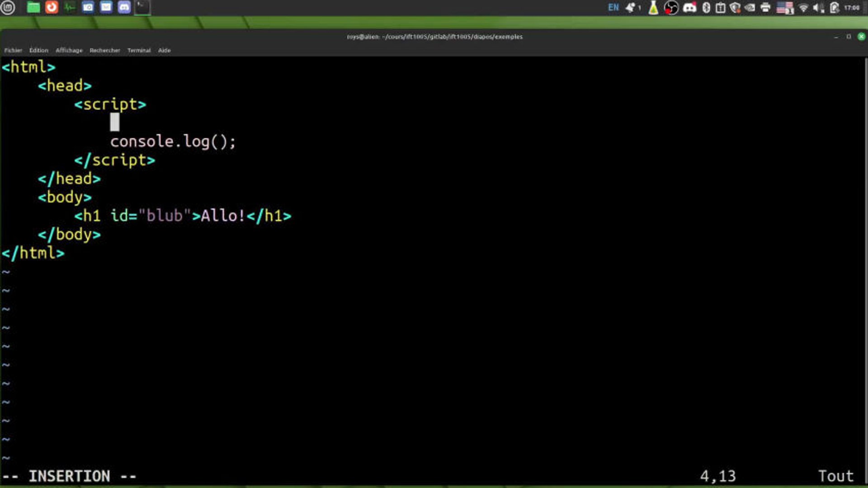Open the clock showing 17:06
868x488 pixels.
pos(852,7)
